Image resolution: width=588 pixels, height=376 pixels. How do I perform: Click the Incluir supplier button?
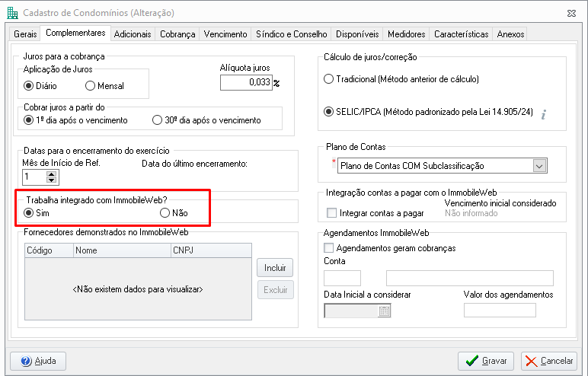pyautogui.click(x=275, y=268)
